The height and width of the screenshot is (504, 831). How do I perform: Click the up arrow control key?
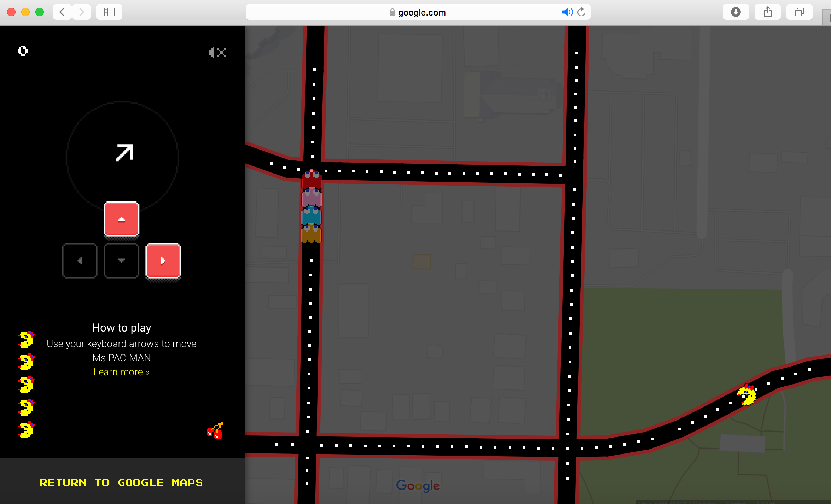click(x=121, y=219)
